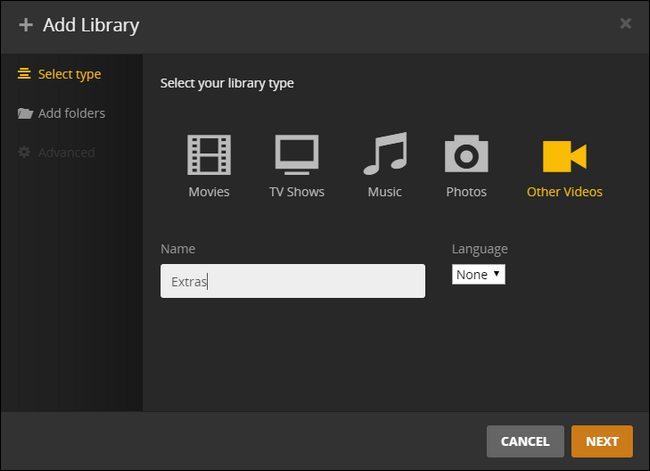Go to the Add folders step

[71, 113]
